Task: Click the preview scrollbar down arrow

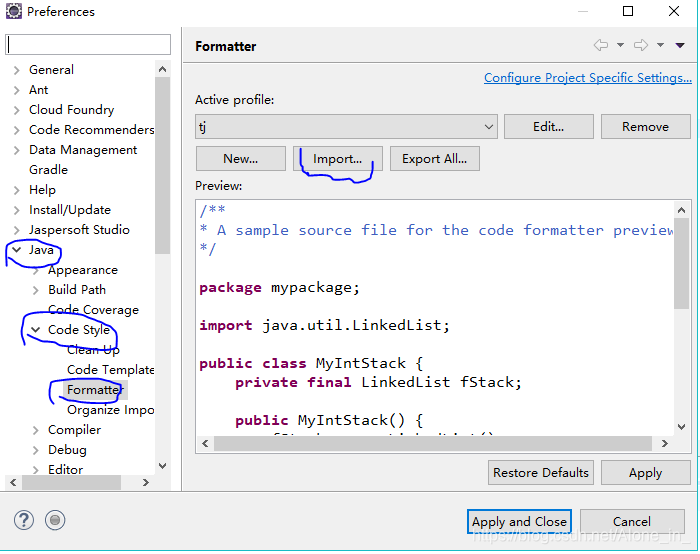Action: (681, 427)
